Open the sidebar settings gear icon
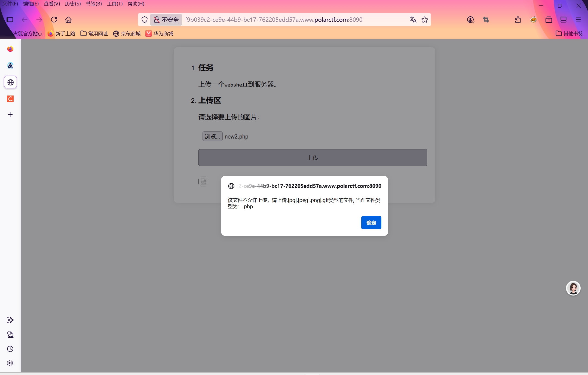Viewport: 588px width, 375px height. 10,363
